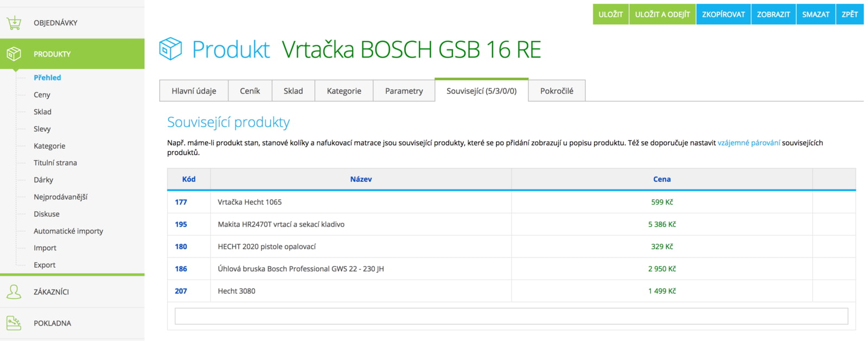The width and height of the screenshot is (868, 341).
Task: Click the 1 499 Kč price cell
Action: coord(662,291)
